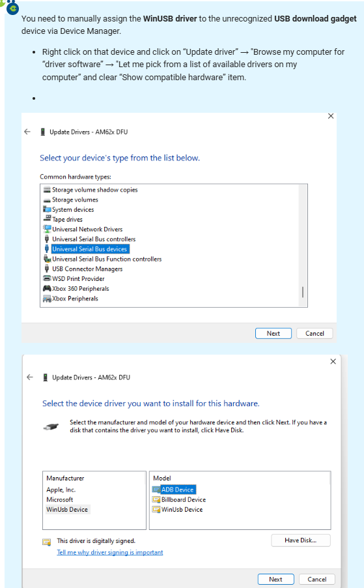This screenshot has height=588, width=364.
Task: Click the hardware types list scrollbar thumb
Action: 303,292
